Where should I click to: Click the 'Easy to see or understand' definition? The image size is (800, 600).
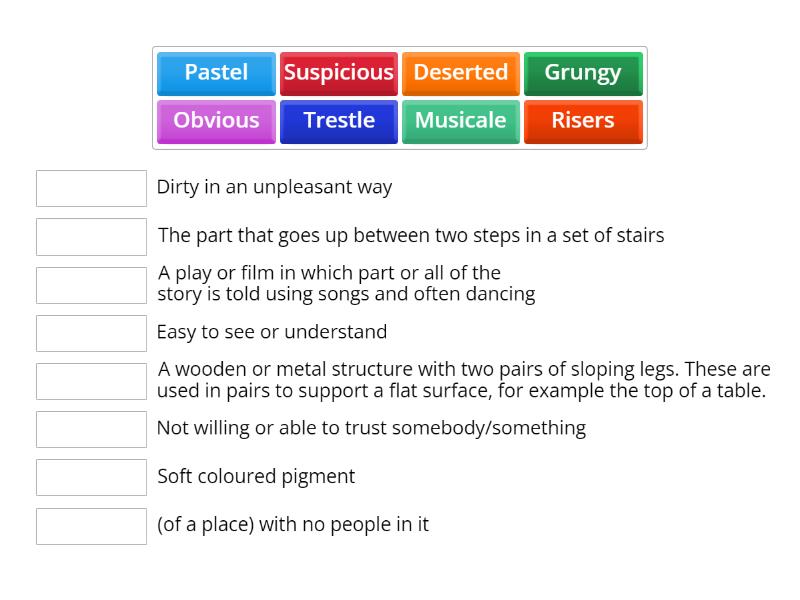pos(272,332)
